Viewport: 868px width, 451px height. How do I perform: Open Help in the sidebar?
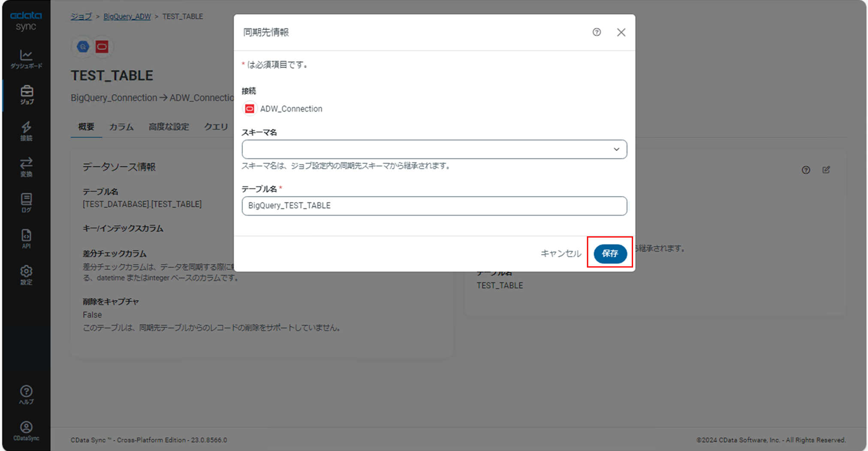[26, 395]
